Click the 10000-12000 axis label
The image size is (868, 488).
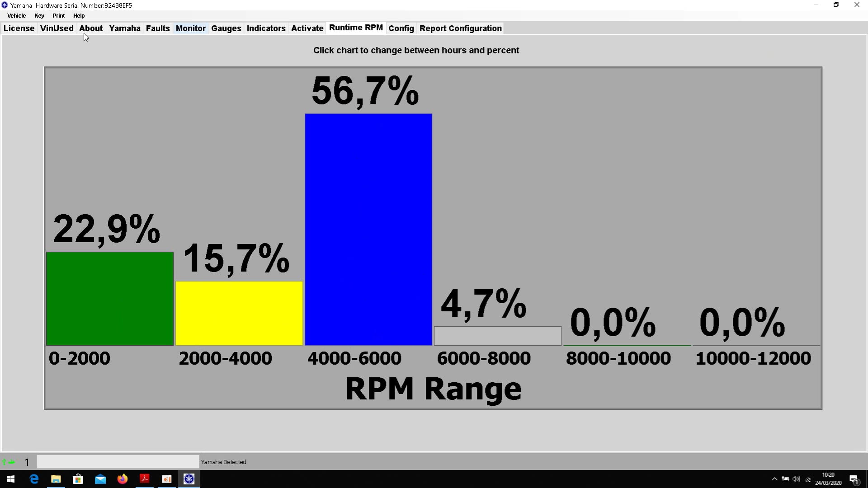(753, 358)
